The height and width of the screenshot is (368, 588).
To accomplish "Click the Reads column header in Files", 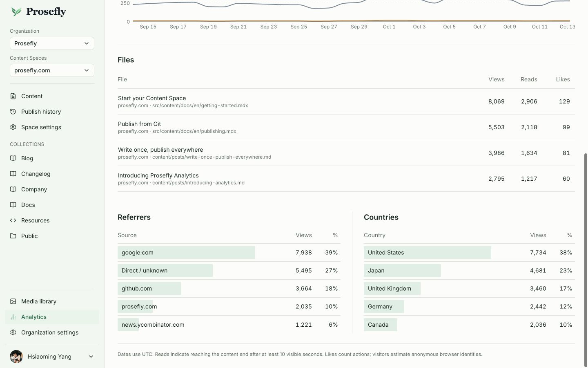I will [529, 79].
